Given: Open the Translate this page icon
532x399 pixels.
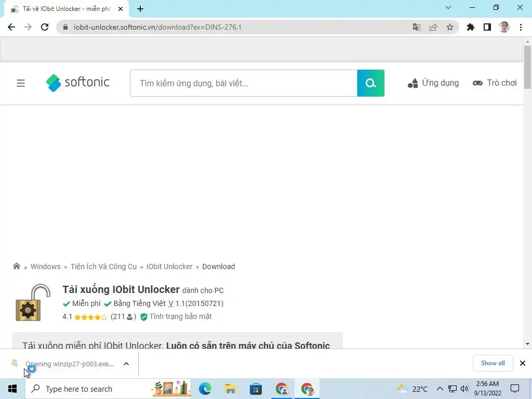Looking at the screenshot, I should [416, 27].
